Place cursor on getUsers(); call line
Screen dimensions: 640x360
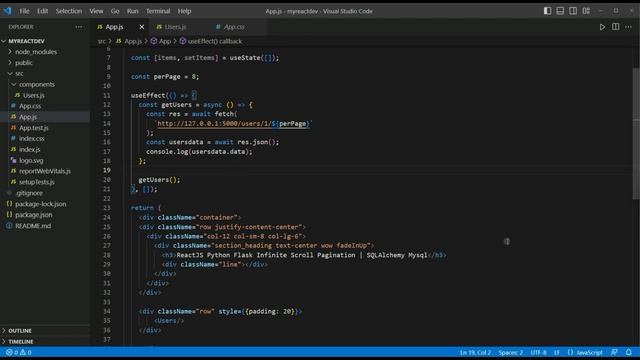pos(159,180)
